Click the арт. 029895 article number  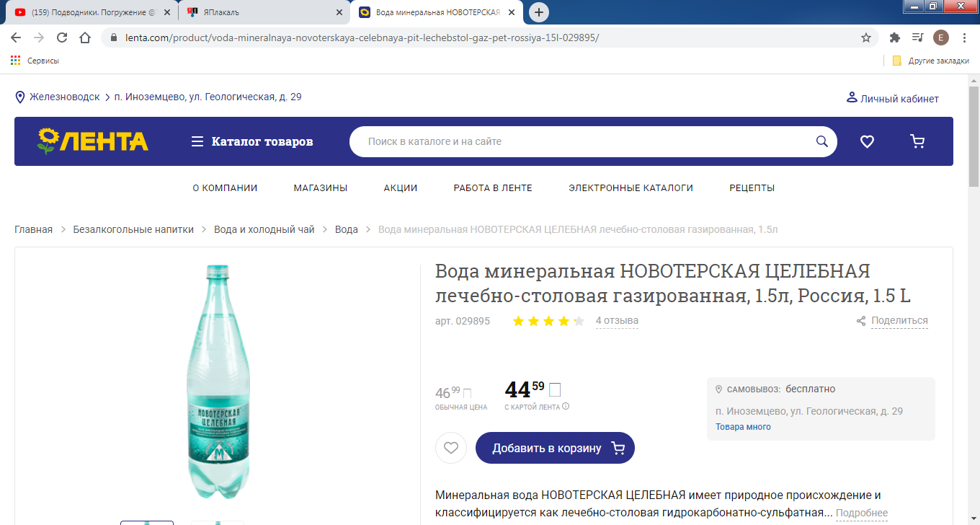(x=463, y=321)
